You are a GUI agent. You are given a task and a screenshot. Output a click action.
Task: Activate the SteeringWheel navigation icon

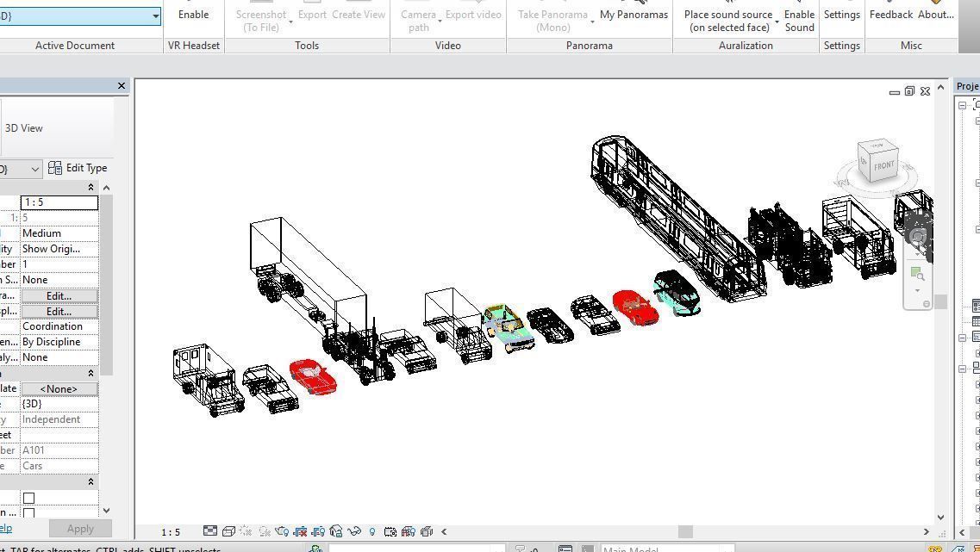click(x=917, y=234)
